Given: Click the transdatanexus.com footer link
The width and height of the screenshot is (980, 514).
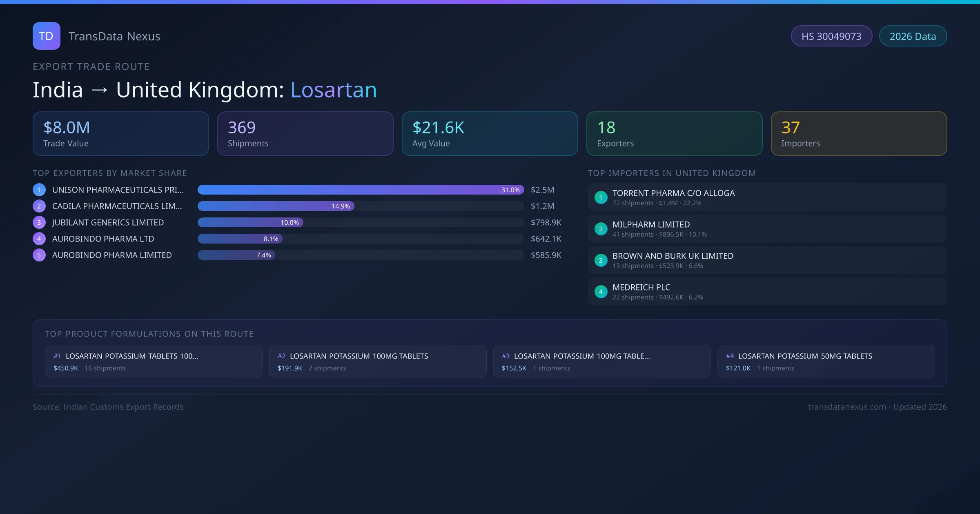Looking at the screenshot, I should [846, 407].
